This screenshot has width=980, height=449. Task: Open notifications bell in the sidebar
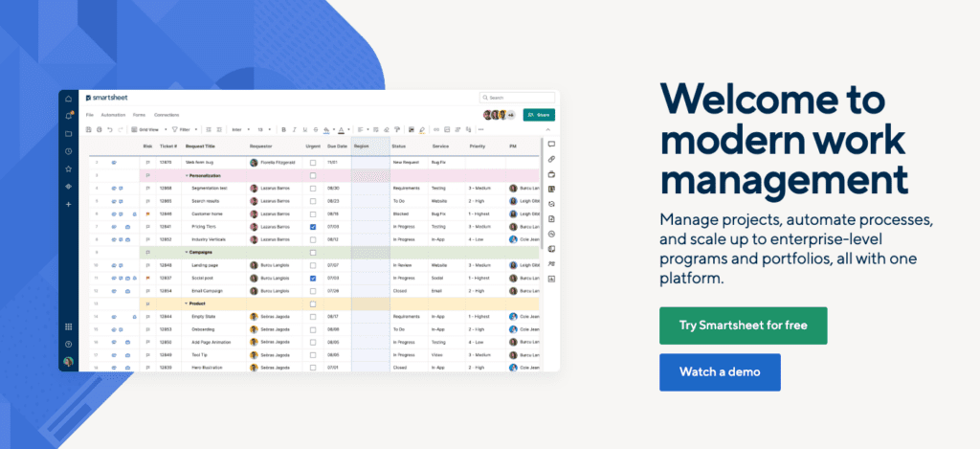pos(69,116)
